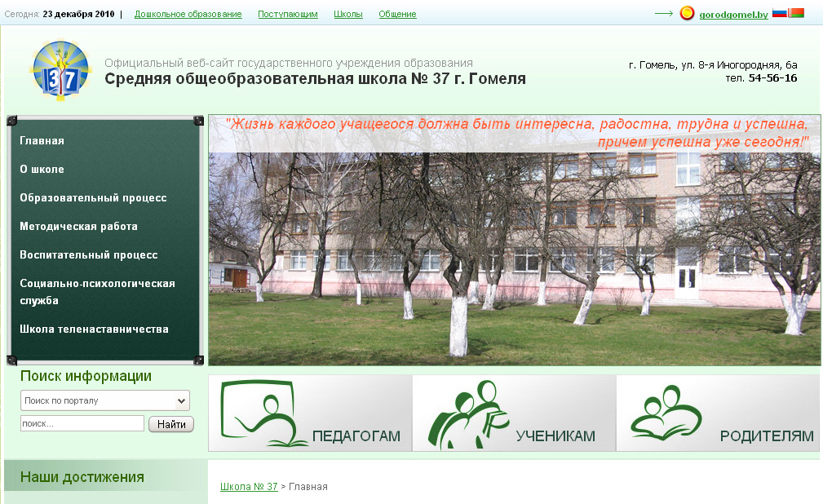
Task: Follow the 'Дошкольное образование' top link
Action: tap(188, 15)
